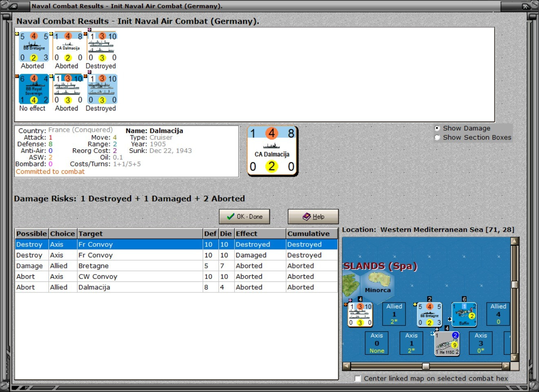Click the Allied 4 sea box section

498,314
